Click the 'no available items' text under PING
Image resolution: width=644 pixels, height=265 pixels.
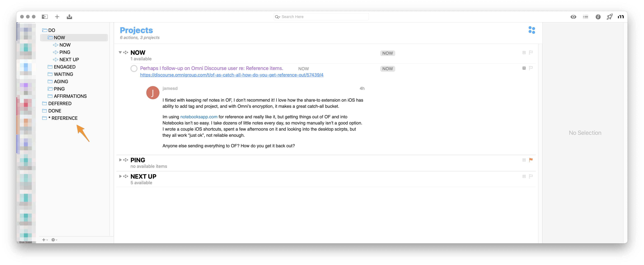coord(149,166)
